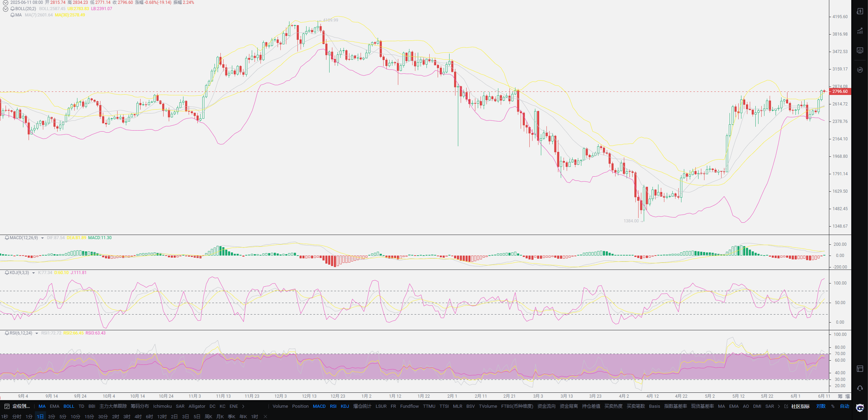Click the circular coin icon in right sidebar
This screenshot has width=868, height=420.
(860, 70)
